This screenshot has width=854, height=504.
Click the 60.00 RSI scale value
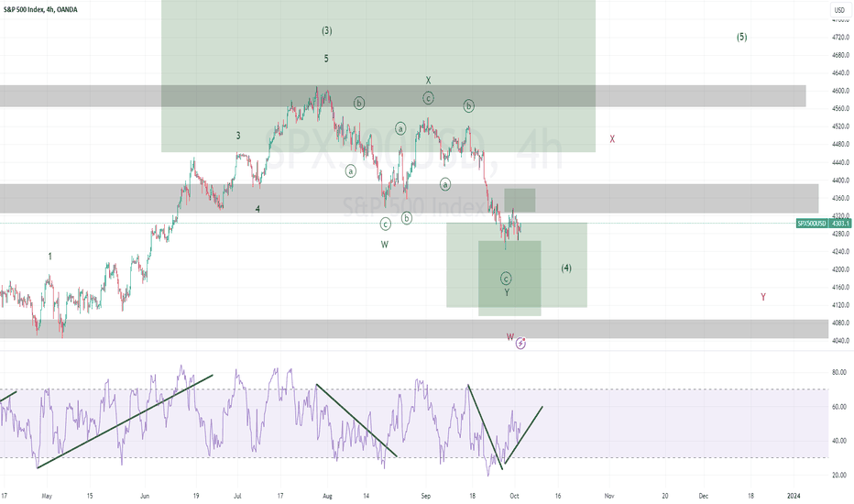[x=841, y=407]
